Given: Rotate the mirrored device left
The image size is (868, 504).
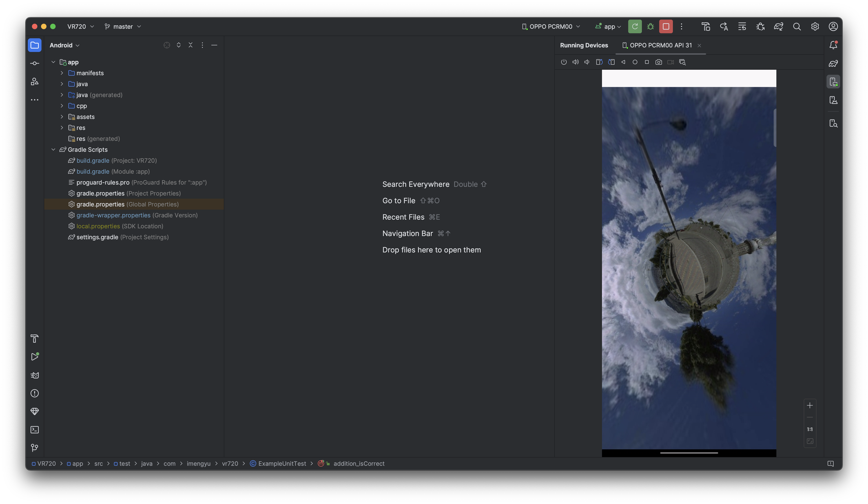Looking at the screenshot, I should pos(599,62).
